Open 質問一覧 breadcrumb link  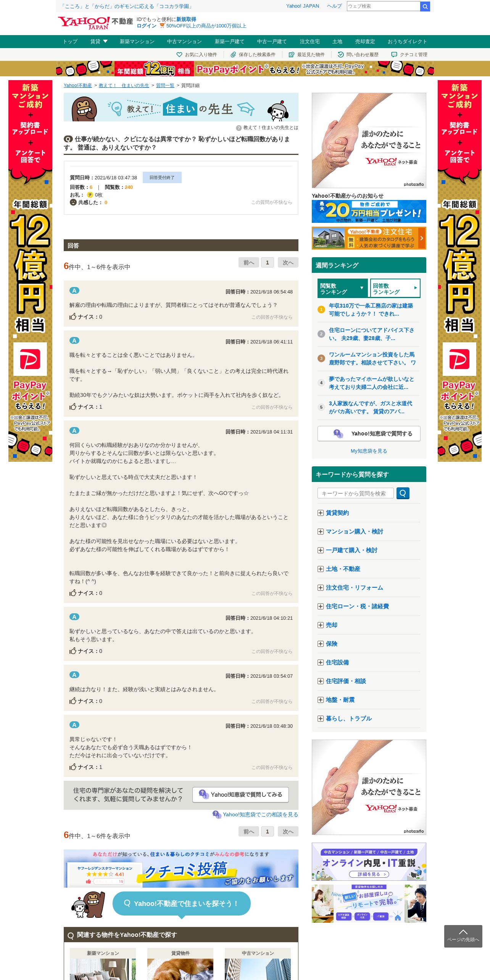pos(165,85)
